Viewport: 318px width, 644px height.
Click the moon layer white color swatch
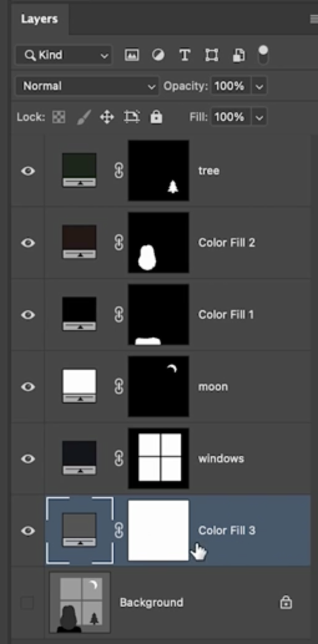coord(79,386)
